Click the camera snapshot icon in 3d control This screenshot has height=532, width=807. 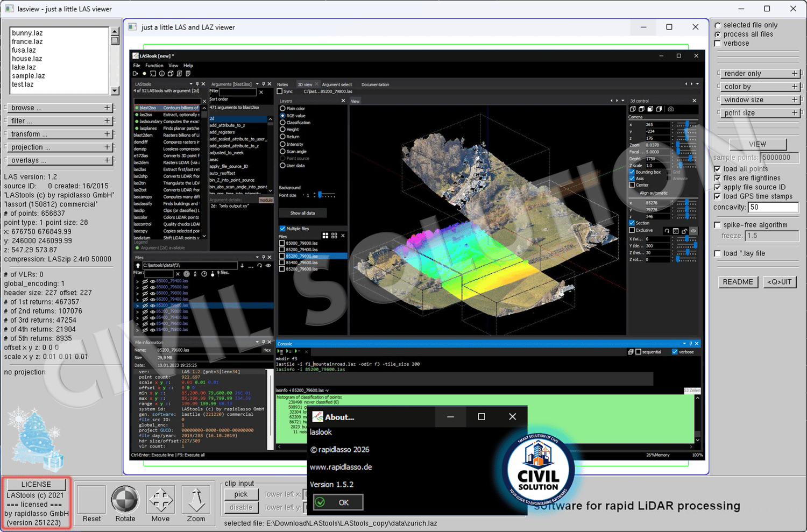click(670, 109)
